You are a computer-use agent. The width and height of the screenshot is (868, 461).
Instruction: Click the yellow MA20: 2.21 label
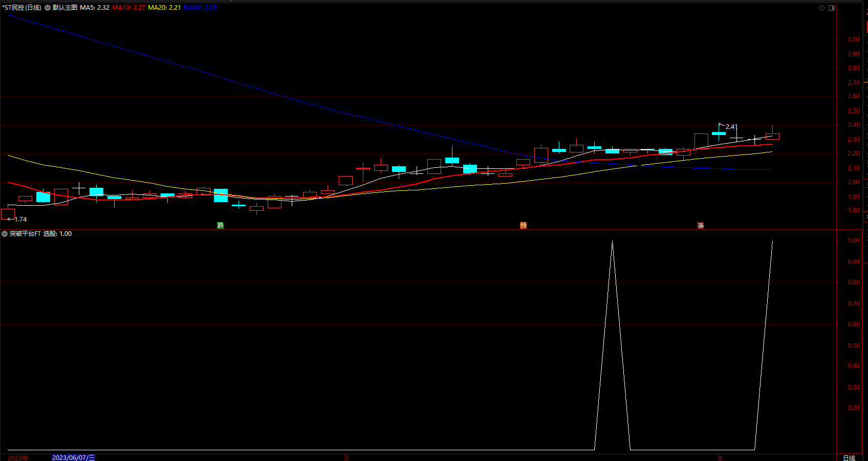point(164,8)
